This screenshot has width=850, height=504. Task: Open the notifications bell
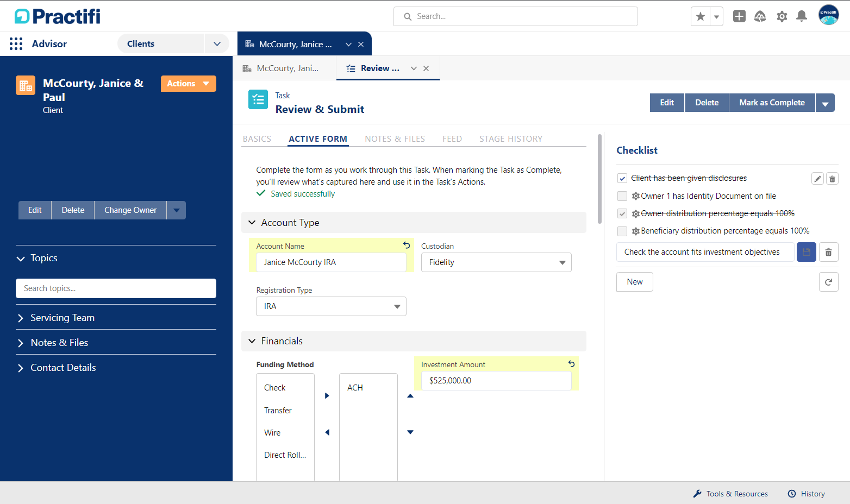click(x=802, y=16)
